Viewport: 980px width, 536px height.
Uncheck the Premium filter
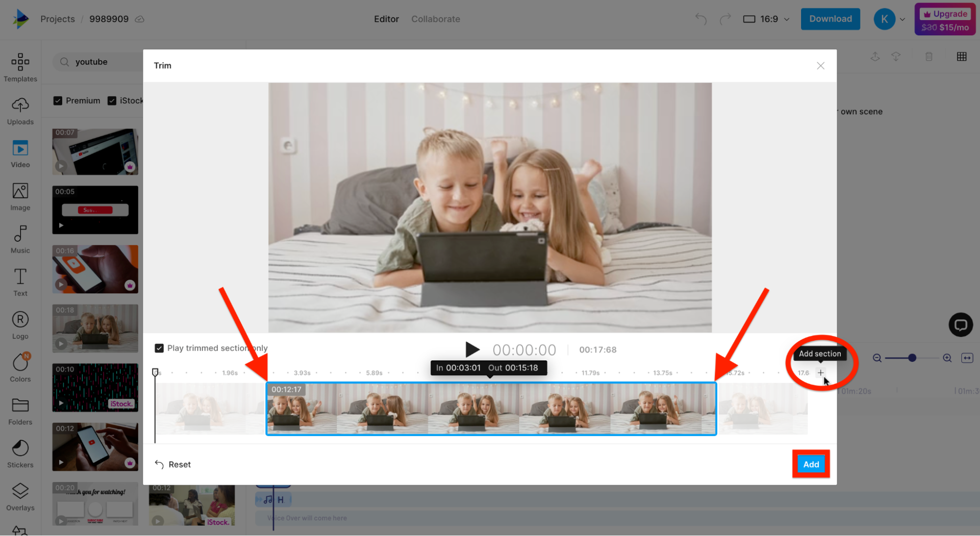[x=58, y=100]
